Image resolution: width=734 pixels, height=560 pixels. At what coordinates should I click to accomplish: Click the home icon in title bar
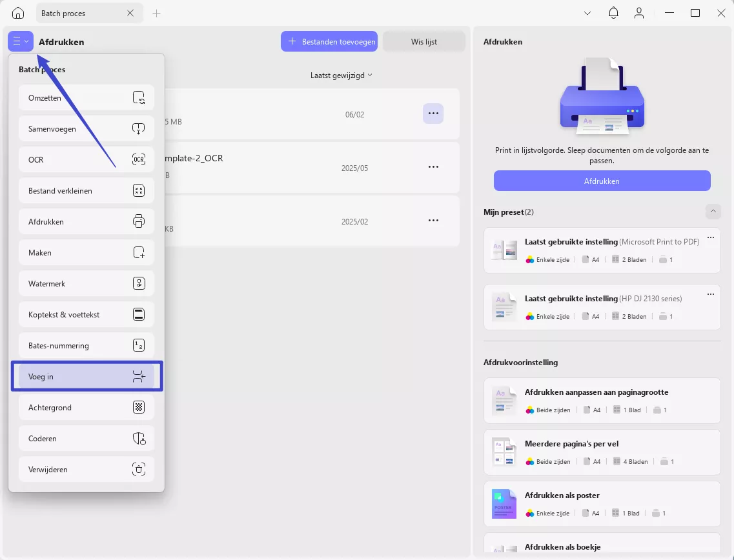click(x=18, y=13)
